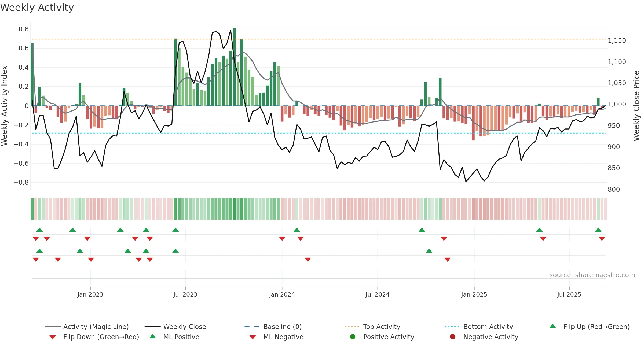This screenshot has height=362, width=644.
Task: Click the top-row green flip triangle near May 2025
Action: pos(539,230)
